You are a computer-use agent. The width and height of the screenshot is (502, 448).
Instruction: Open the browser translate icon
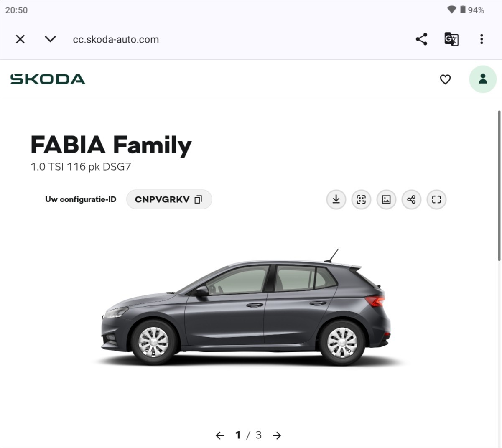(451, 39)
